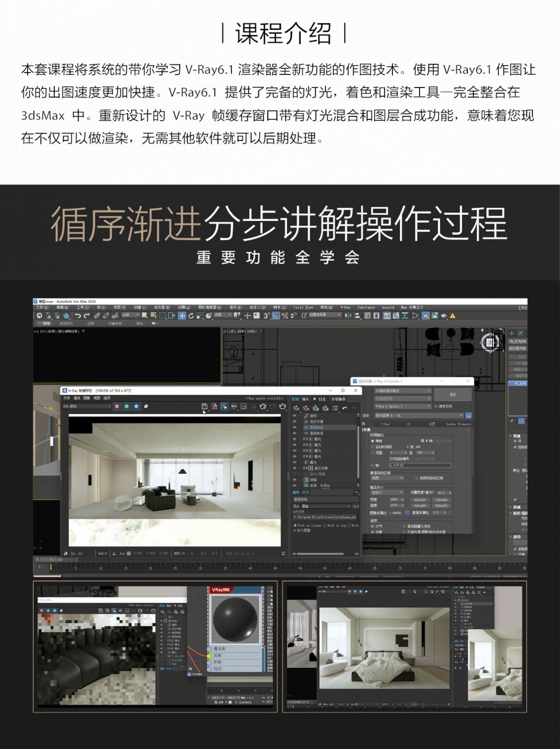Image resolution: width=560 pixels, height=749 pixels.
Task: Open the VFB layer list options icon
Action: pyautogui.click(x=335, y=408)
